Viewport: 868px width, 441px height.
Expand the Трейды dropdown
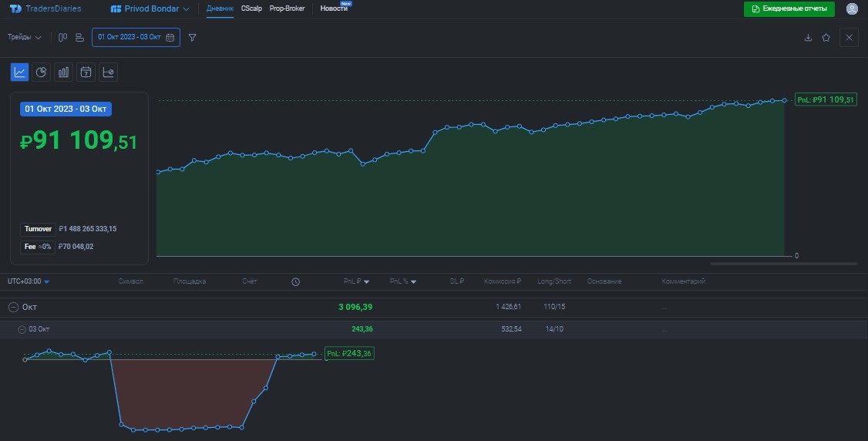click(25, 38)
